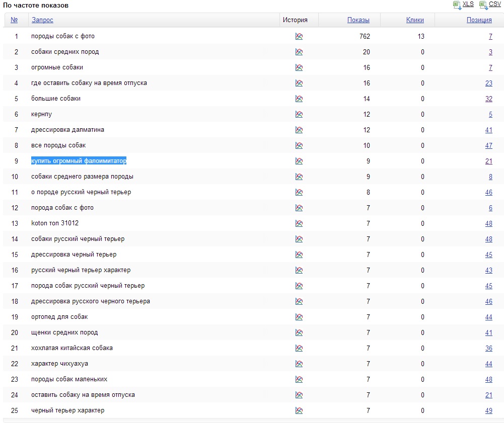Click the XLS export icon

click(457, 5)
